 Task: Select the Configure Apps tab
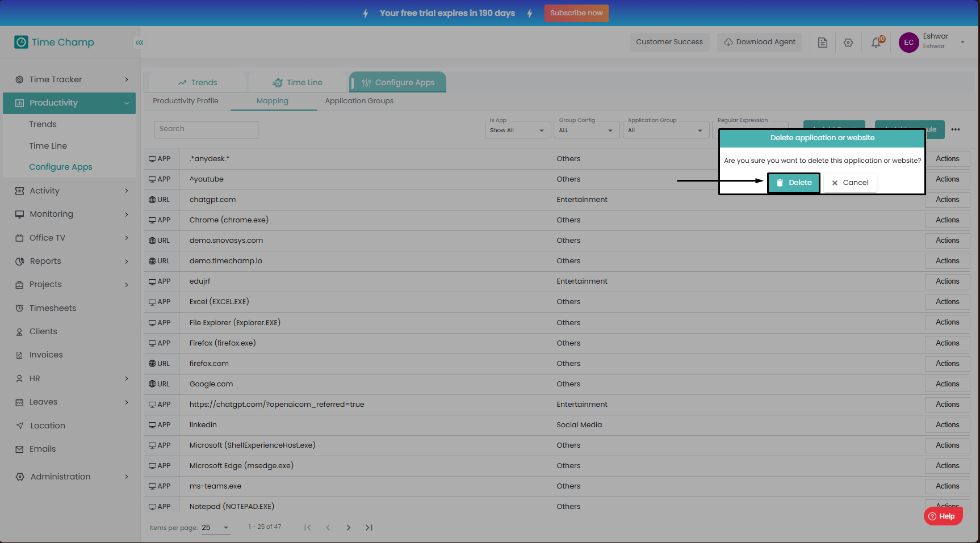[398, 82]
